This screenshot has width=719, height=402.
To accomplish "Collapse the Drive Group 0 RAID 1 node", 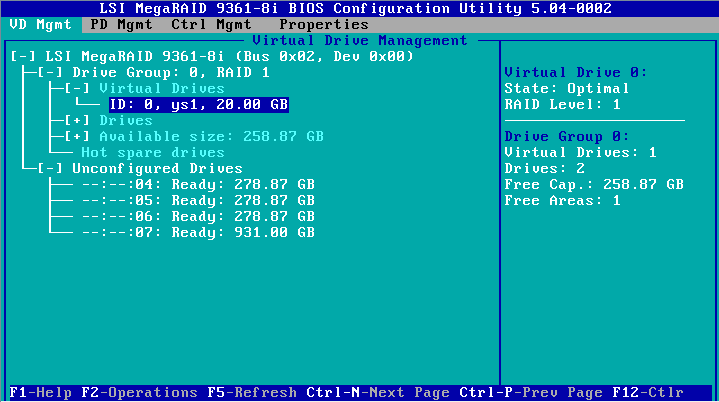I will click(x=50, y=72).
